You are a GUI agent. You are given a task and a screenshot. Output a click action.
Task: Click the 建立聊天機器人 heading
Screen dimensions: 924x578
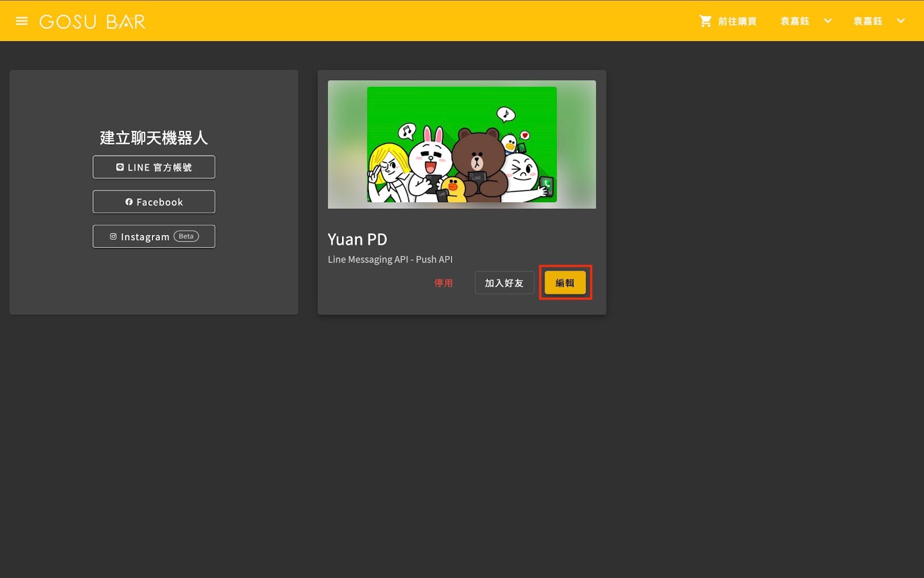point(154,138)
